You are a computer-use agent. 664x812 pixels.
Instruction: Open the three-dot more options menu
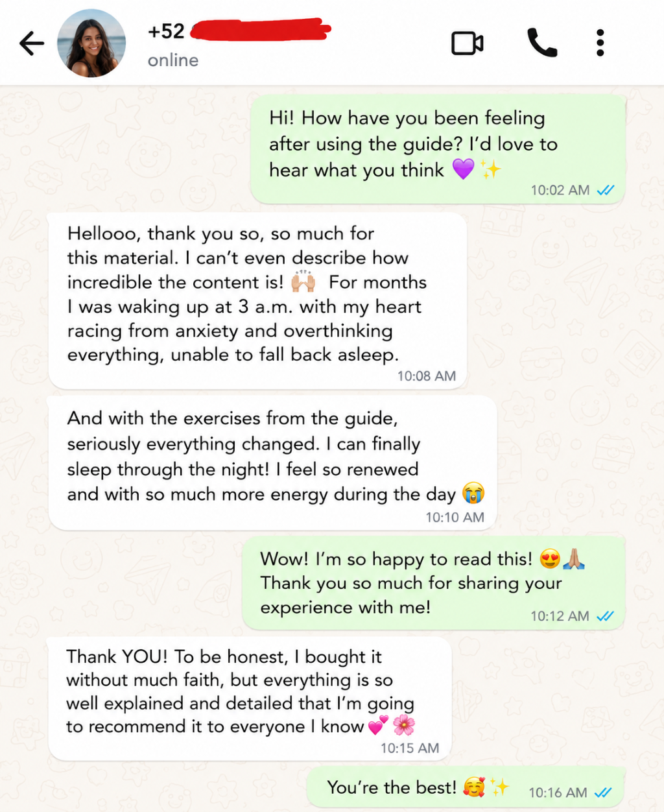(x=600, y=43)
